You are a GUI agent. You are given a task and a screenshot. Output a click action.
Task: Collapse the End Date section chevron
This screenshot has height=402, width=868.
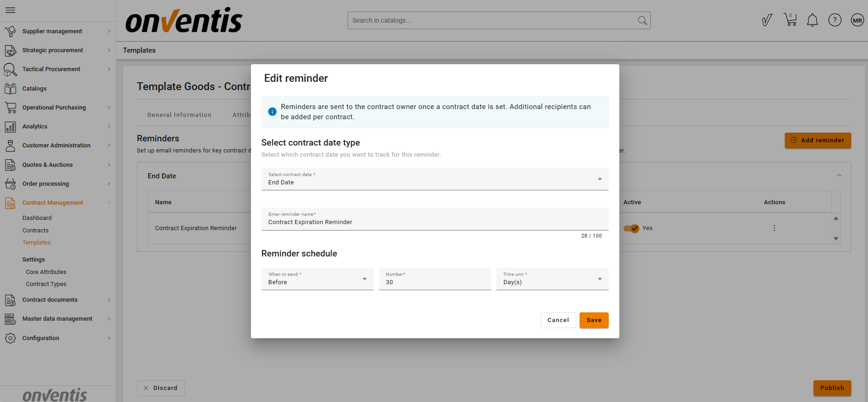838,176
